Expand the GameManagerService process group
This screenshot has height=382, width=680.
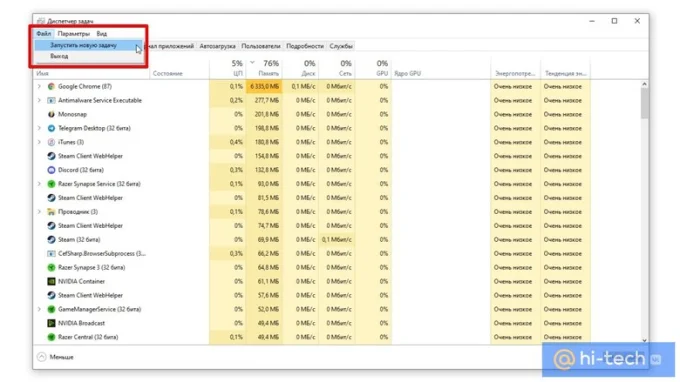[39, 309]
